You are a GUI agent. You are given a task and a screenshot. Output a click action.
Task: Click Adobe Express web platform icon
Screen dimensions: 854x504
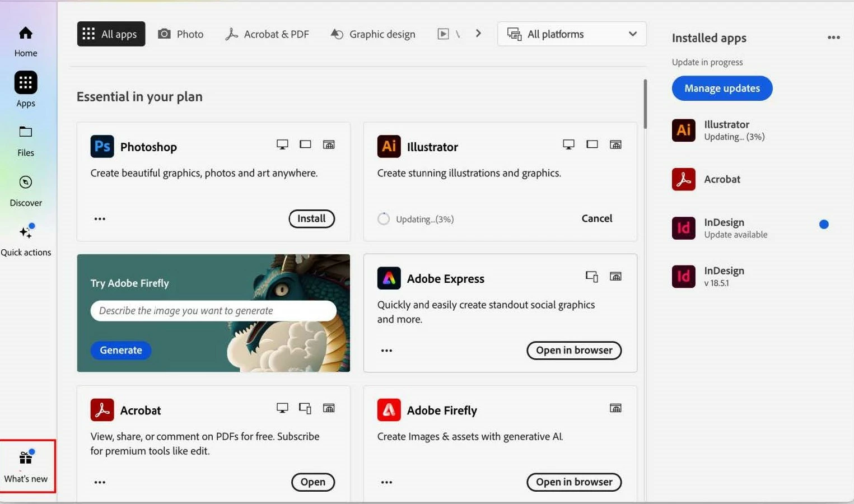pos(615,276)
